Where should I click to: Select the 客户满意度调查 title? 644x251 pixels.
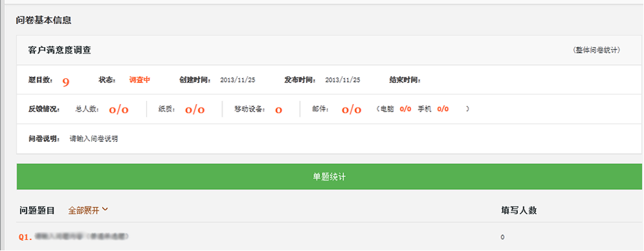pos(60,50)
